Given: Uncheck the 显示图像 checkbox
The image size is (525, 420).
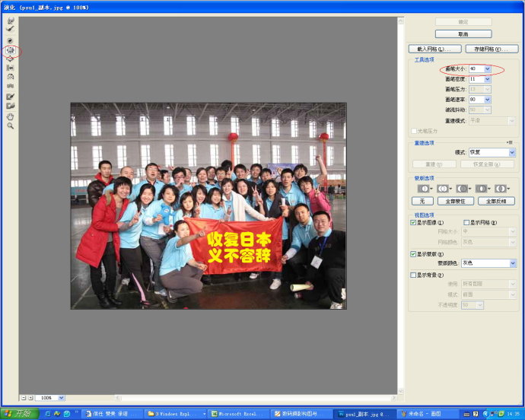Looking at the screenshot, I should pos(413,222).
